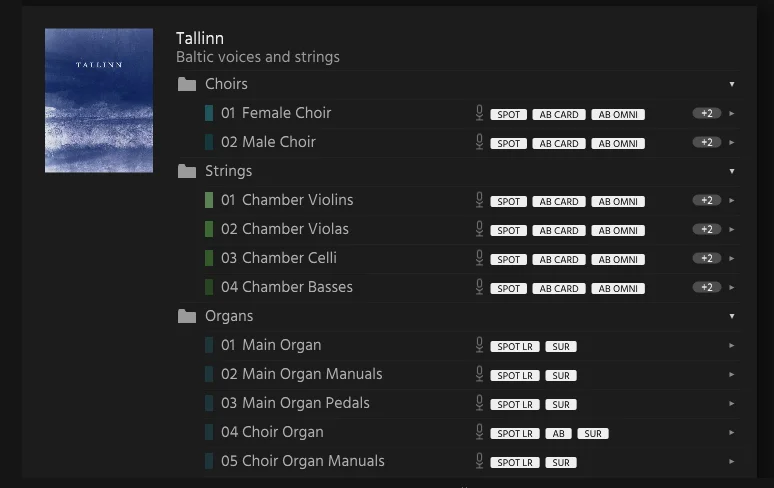
Task: Click microphone icon for 05 Choir Organ Manuals
Action: point(479,461)
